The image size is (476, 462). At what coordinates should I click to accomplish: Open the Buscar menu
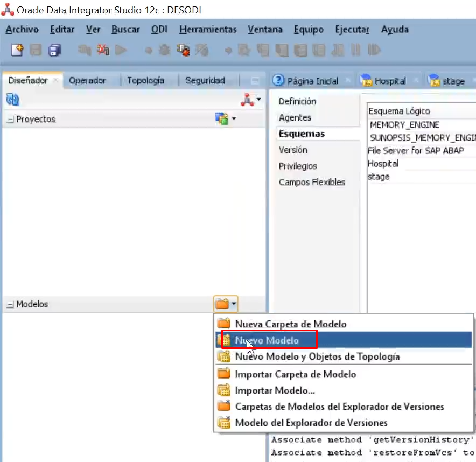(125, 30)
